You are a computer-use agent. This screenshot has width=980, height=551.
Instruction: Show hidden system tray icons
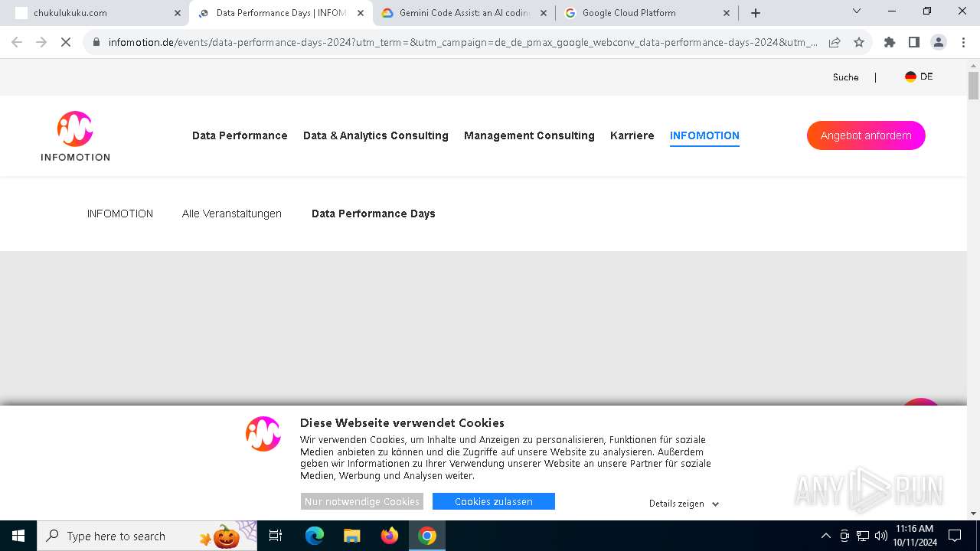click(x=825, y=536)
